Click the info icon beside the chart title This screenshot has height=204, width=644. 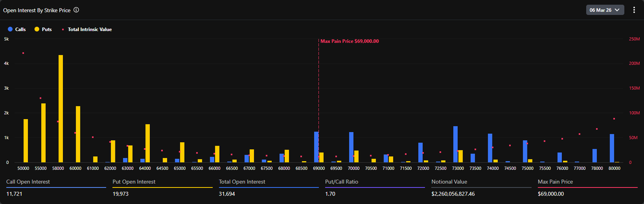click(76, 10)
